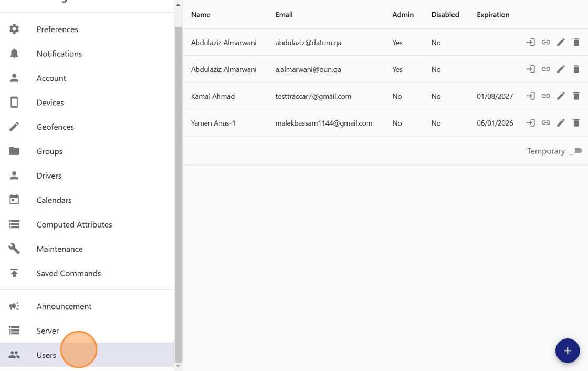The width and height of the screenshot is (588, 371).
Task: Toggle the Temporary switch
Action: pos(575,151)
